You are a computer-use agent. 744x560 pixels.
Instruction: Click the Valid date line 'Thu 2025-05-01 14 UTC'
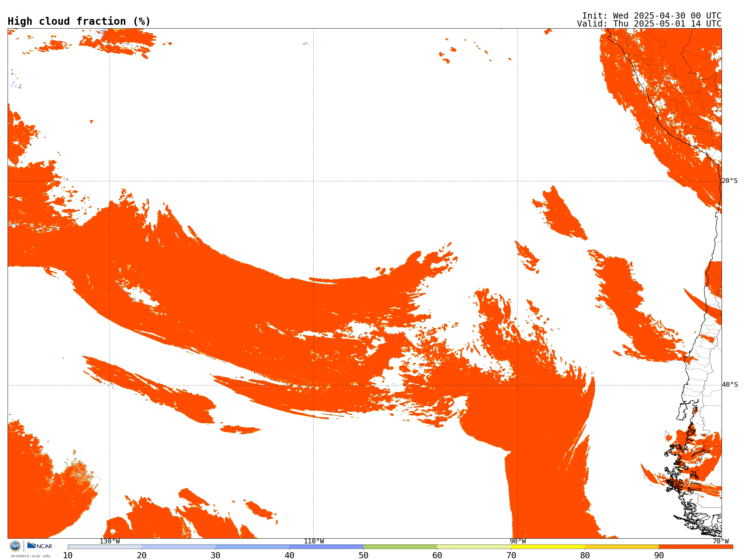click(x=667, y=24)
